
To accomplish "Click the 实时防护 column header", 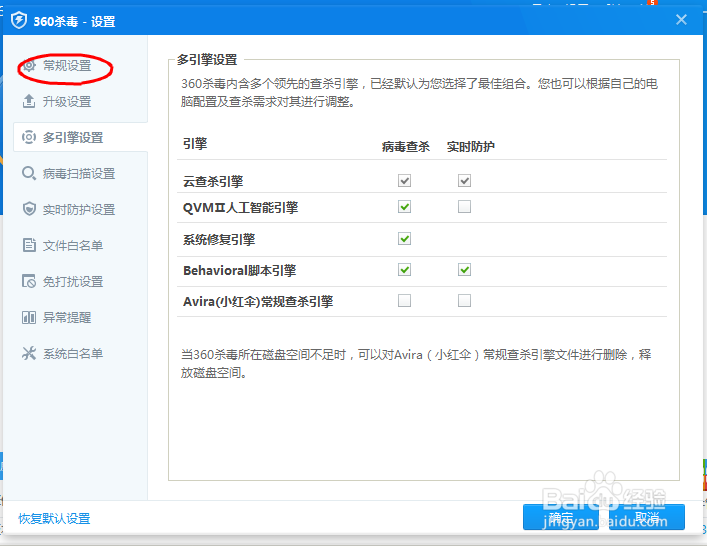I will coord(470,147).
